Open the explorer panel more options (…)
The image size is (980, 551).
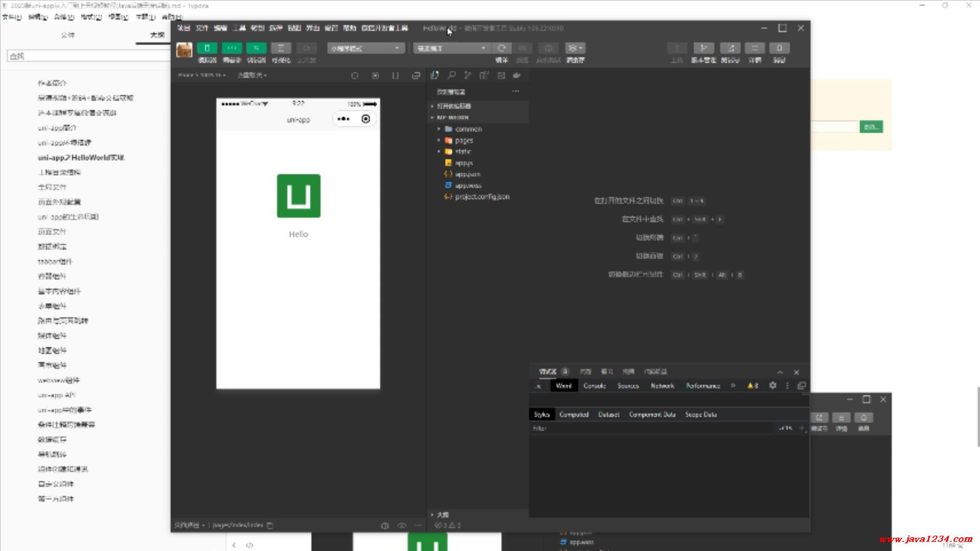tap(516, 91)
